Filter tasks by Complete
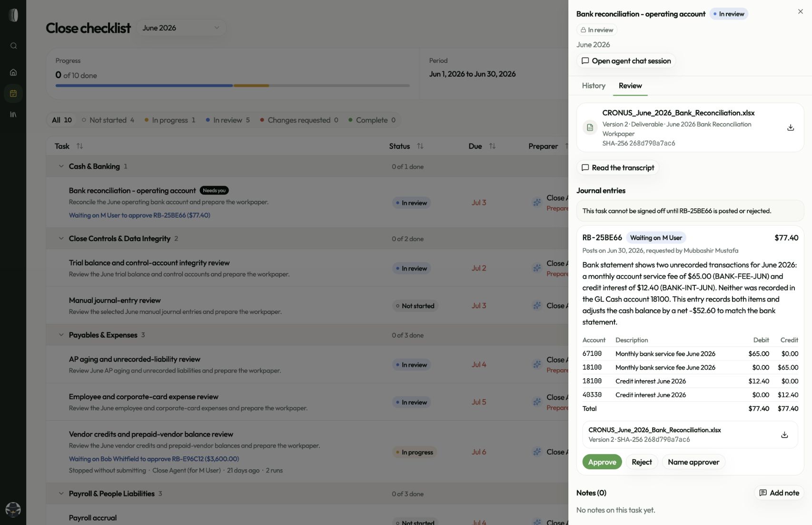Screen dimensions: 812x525 tap(372, 120)
